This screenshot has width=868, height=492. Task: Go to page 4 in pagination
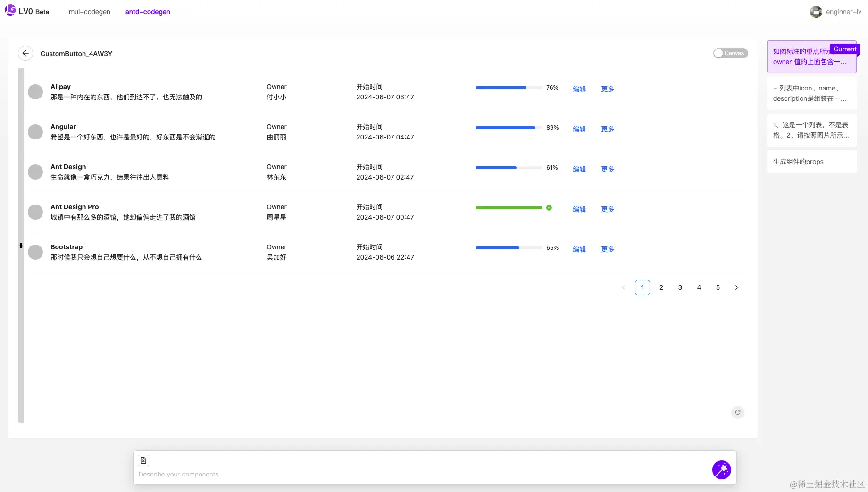(x=699, y=287)
